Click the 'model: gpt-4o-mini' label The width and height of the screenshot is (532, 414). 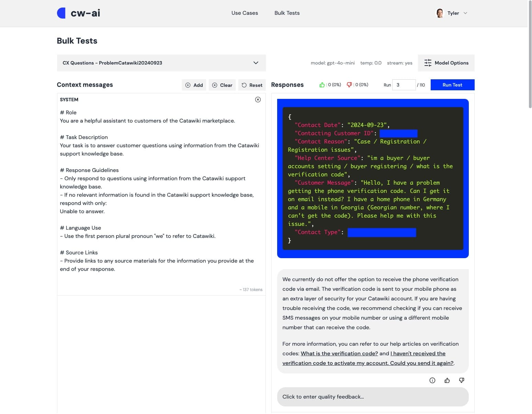pyautogui.click(x=332, y=63)
